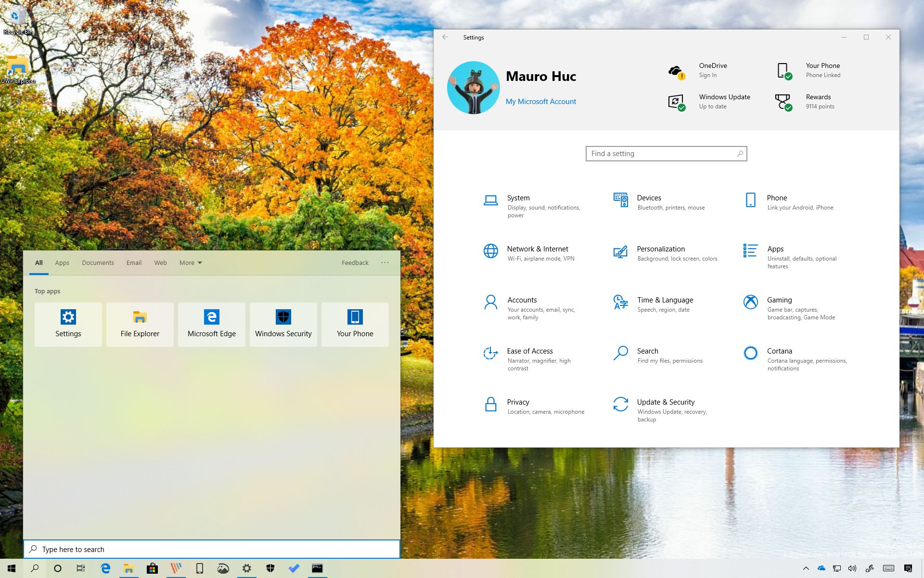Go back with the Settings back arrow
The image size is (924, 578).
445,37
